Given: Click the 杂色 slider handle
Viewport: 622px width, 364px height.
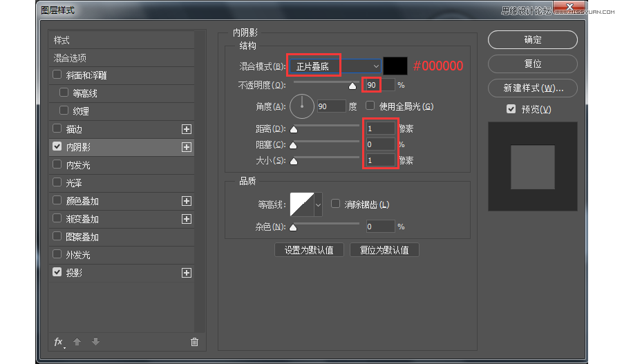Looking at the screenshot, I should point(293,228).
